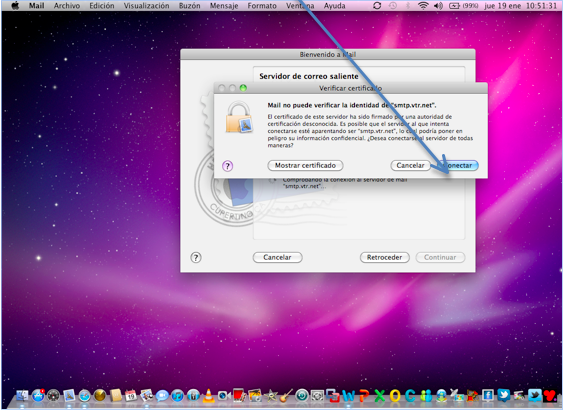The width and height of the screenshot is (563, 410).
Task: Click Cancelar in the certificate dialog
Action: [410, 166]
